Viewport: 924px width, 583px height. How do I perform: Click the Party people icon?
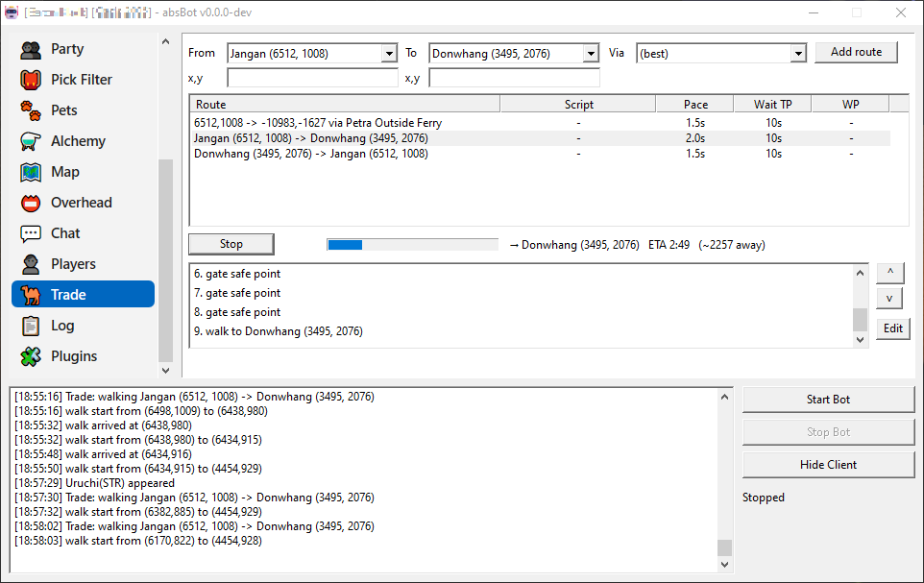pyautogui.click(x=31, y=50)
